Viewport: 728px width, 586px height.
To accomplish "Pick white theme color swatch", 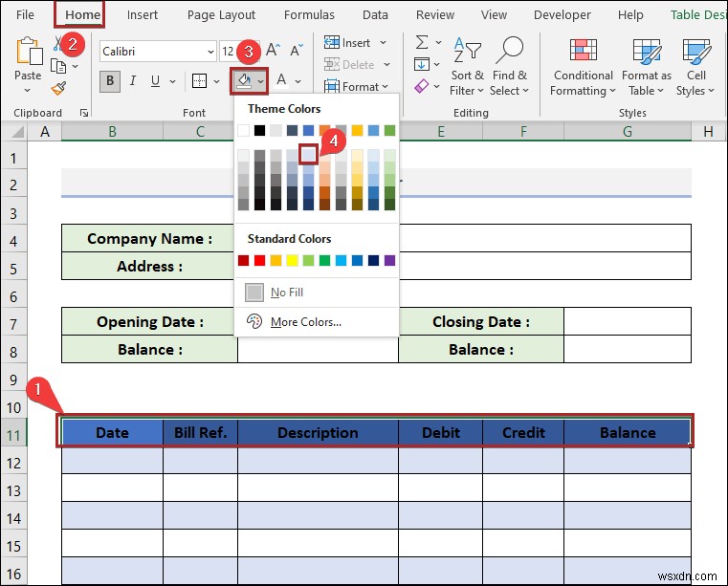I will click(x=243, y=130).
